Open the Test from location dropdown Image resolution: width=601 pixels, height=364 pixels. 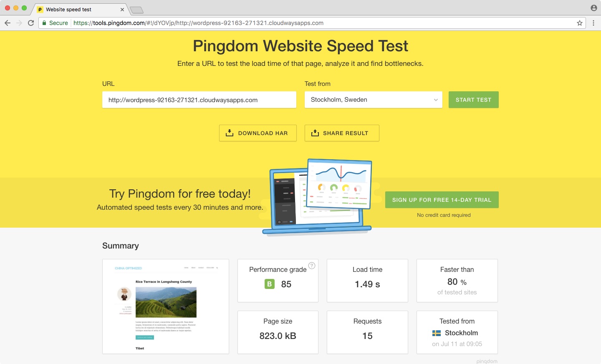(374, 100)
